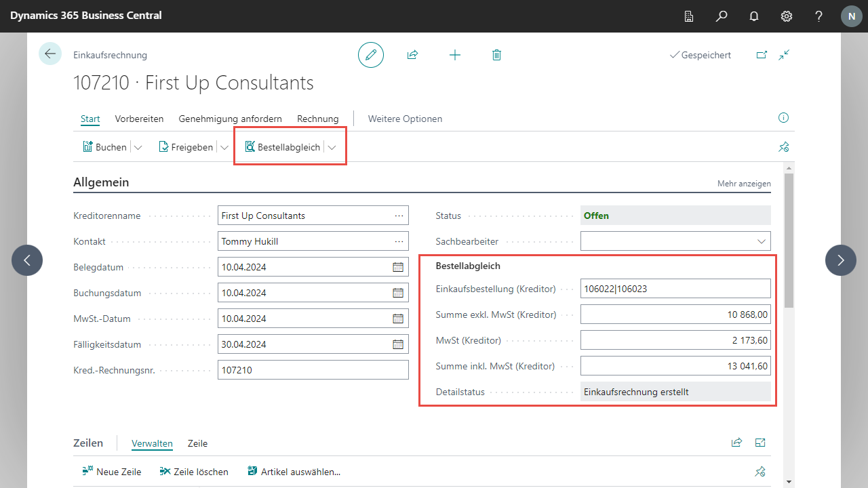The width and height of the screenshot is (868, 488).
Task: Click the Gespeichert saved indicator
Action: click(700, 55)
